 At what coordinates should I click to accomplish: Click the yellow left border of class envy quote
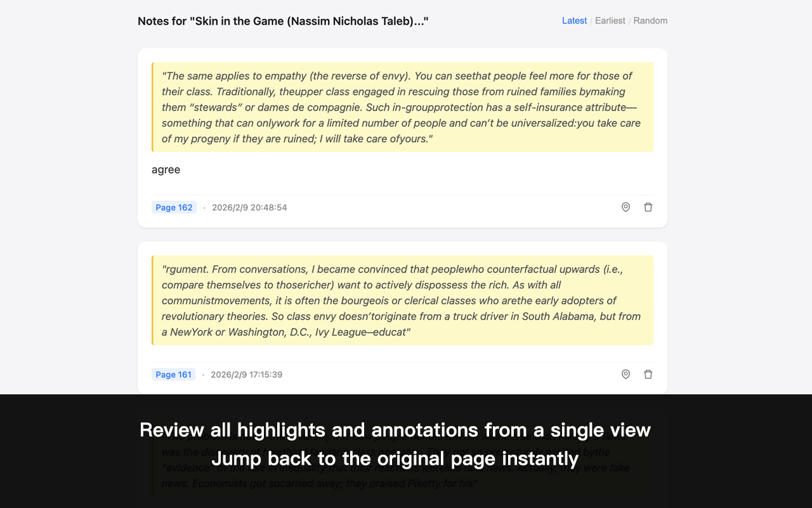click(153, 300)
